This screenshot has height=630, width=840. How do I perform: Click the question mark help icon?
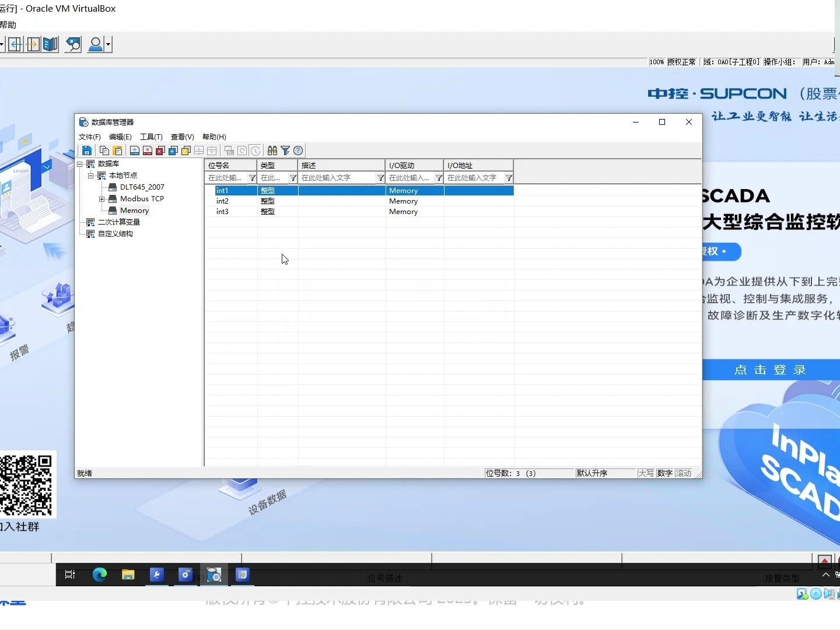tap(298, 150)
